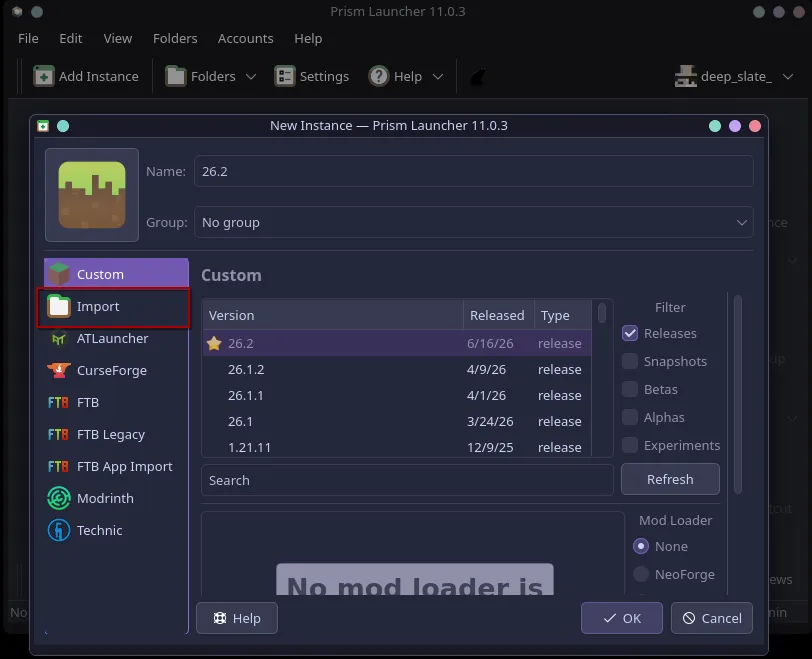The width and height of the screenshot is (812, 659).
Task: Enable the Experiments filter checkbox
Action: click(x=630, y=445)
